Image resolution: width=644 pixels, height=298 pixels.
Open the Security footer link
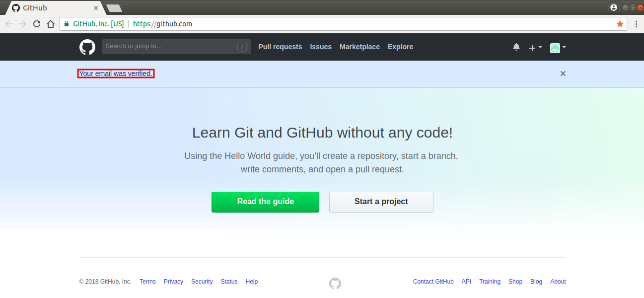(202, 282)
